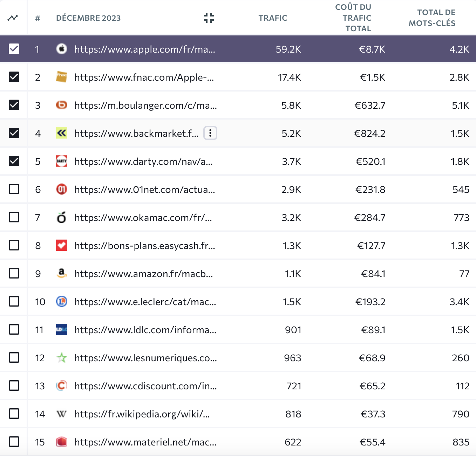This screenshot has width=476, height=456.
Task: Sort by COÛT DU TRAFIC TOTAL header
Action: [x=353, y=18]
